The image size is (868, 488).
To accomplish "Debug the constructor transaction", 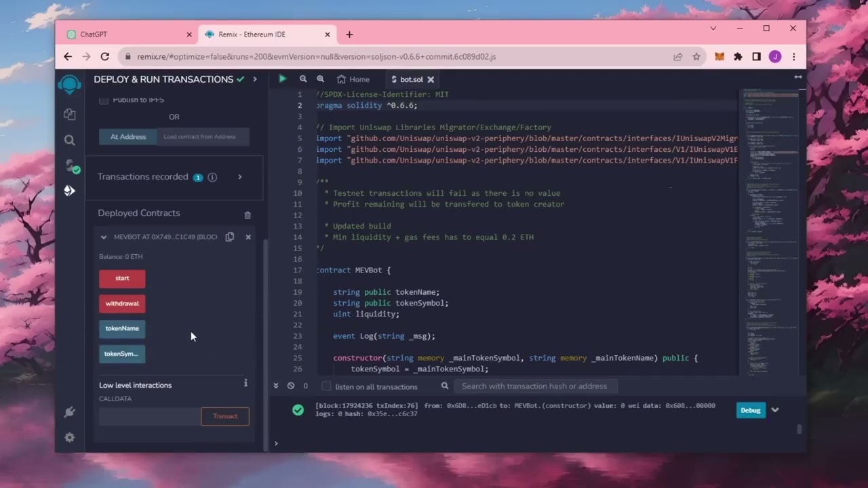I will click(x=751, y=410).
